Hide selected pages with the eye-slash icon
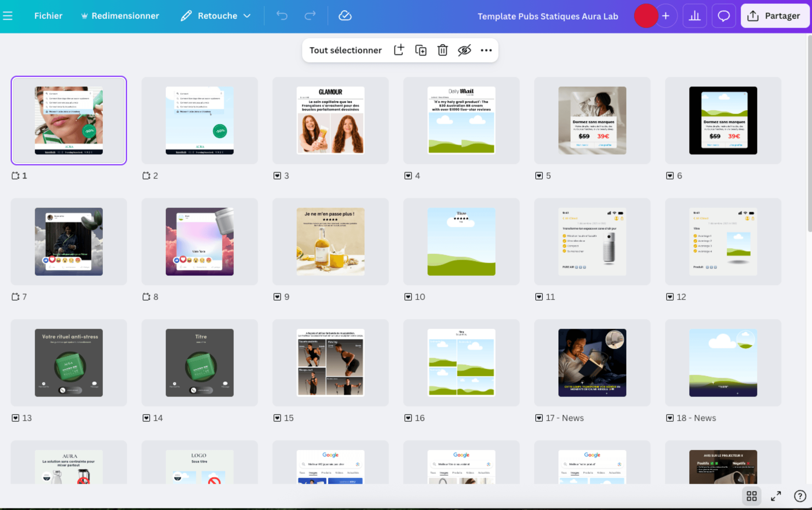The height and width of the screenshot is (510, 812). point(464,50)
